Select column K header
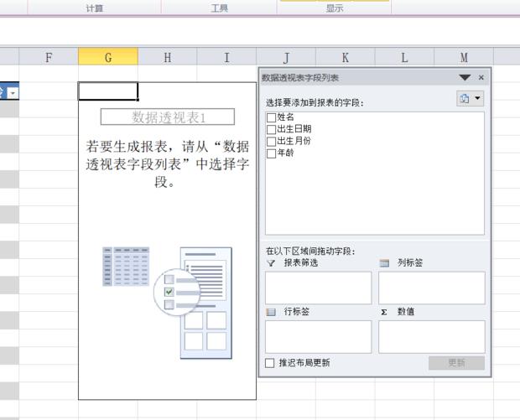The height and width of the screenshot is (420, 520). tap(345, 57)
